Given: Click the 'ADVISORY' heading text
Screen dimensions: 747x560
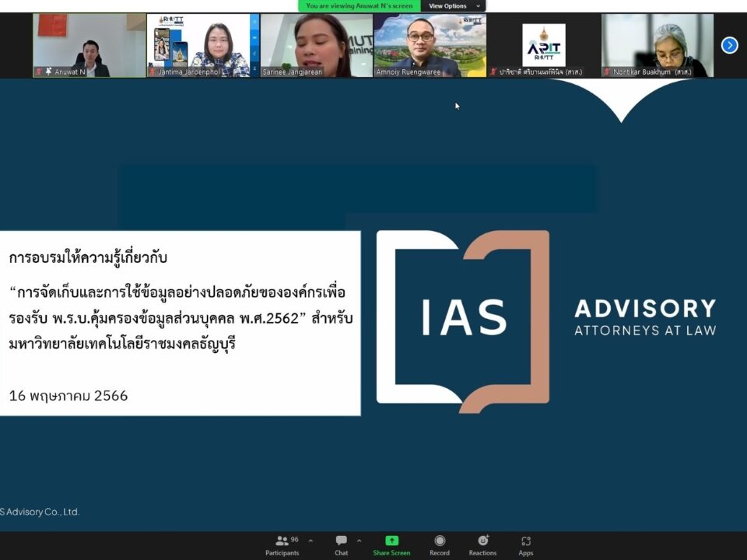Looking at the screenshot, I should click(645, 309).
